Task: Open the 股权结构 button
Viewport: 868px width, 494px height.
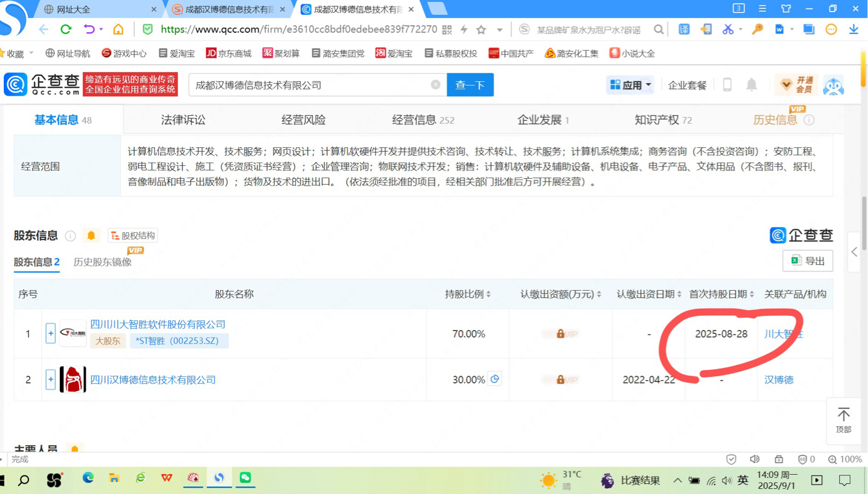Action: (133, 235)
